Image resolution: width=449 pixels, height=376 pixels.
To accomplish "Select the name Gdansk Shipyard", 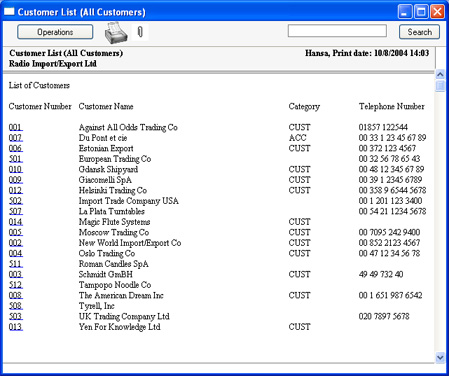I will point(108,169).
